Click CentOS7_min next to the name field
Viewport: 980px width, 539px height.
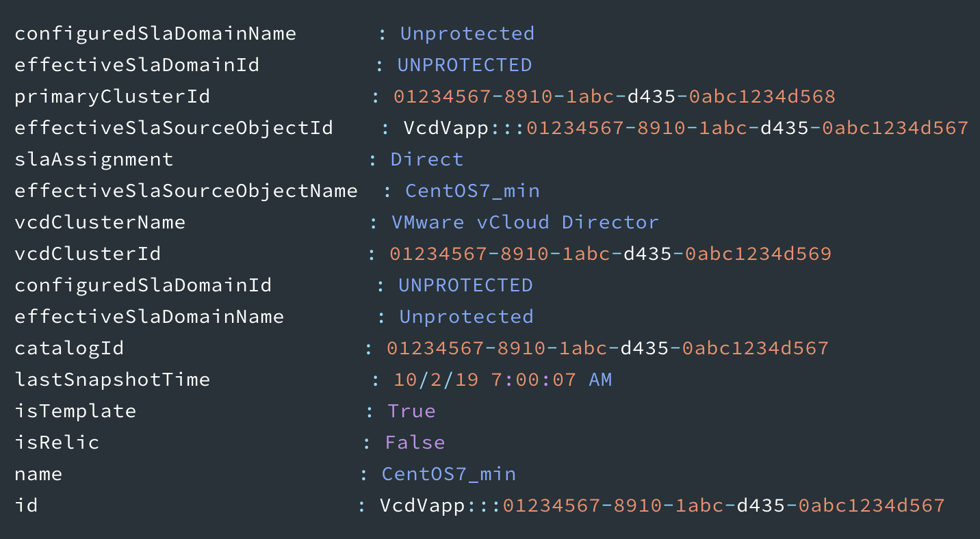pos(449,474)
